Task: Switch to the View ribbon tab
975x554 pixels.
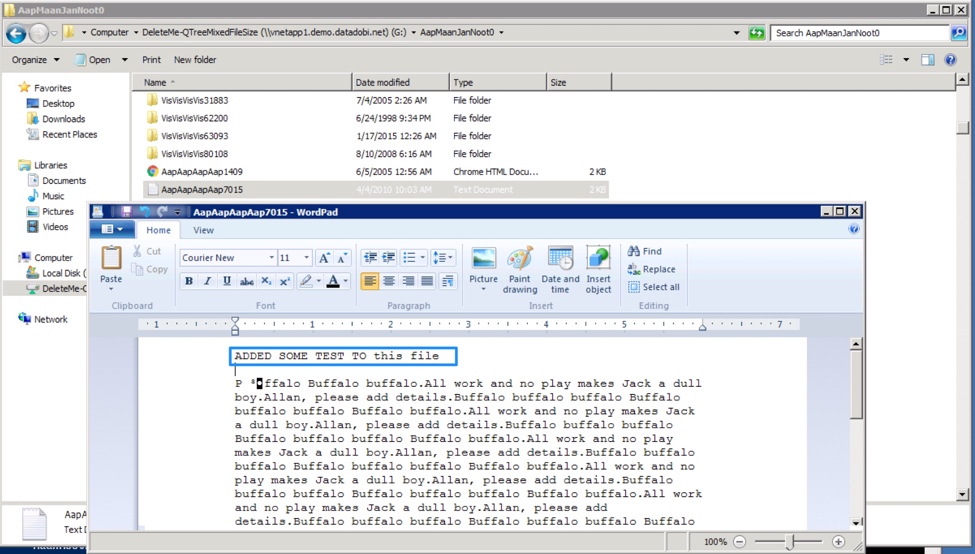Action: pyautogui.click(x=203, y=230)
